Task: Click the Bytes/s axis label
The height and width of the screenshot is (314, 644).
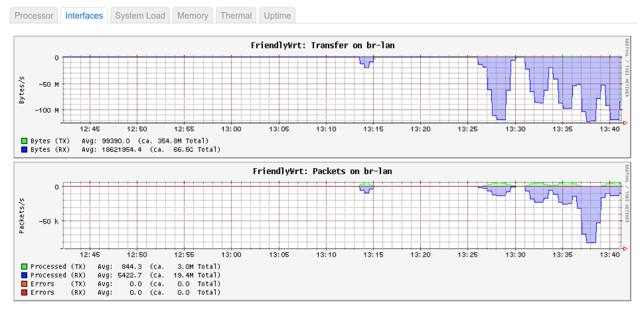Action: tap(22, 90)
